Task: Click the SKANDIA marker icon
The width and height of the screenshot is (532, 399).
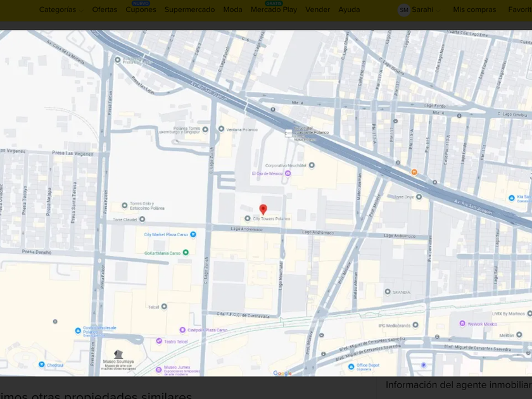Action: pos(388,292)
